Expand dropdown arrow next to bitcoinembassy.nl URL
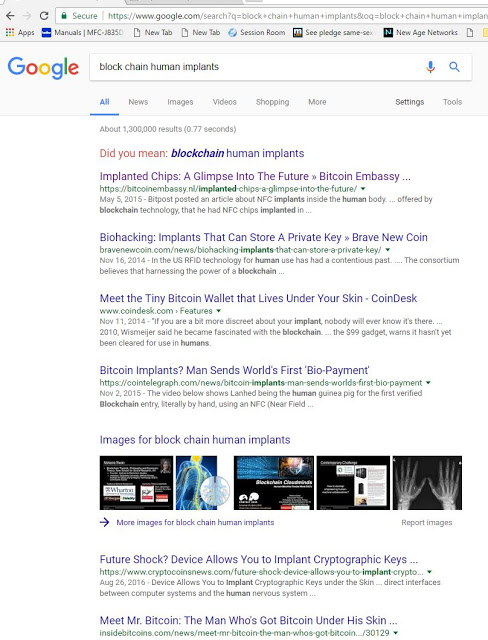This screenshot has height=640, width=488. click(363, 189)
